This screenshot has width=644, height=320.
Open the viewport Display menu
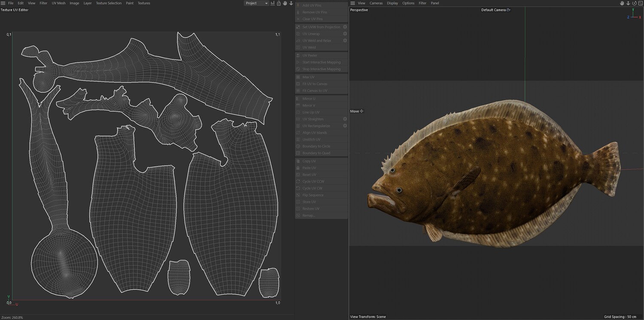tap(392, 3)
